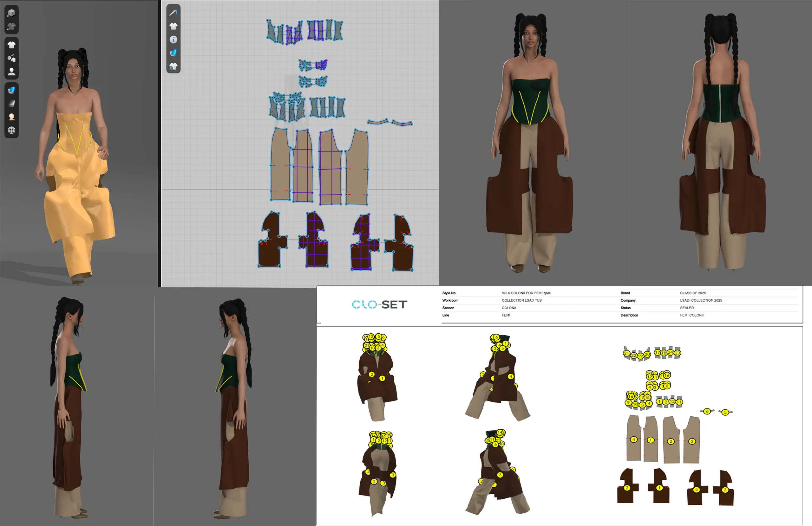The image size is (812, 526).
Task: Select the needle and thread sewing icon
Action: 173,13
